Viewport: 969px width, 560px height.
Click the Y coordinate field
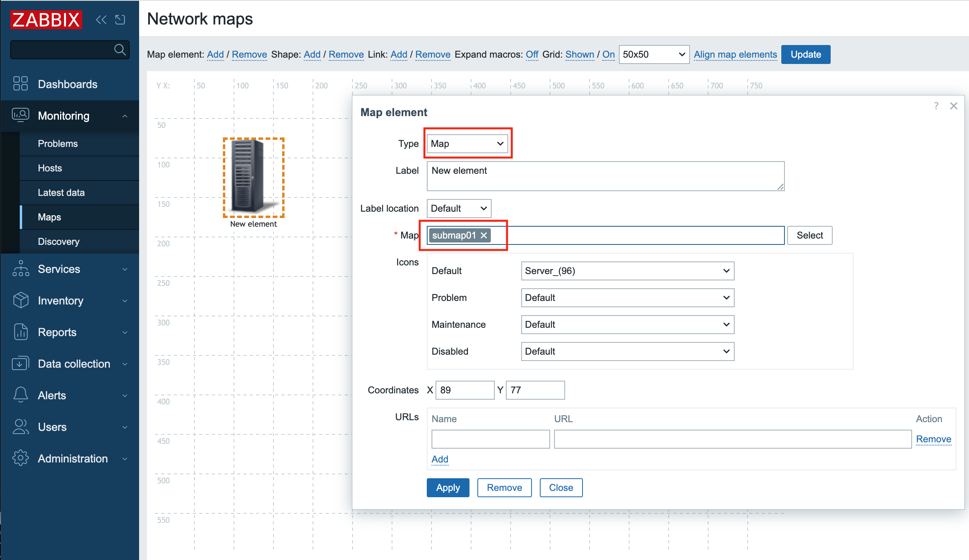(535, 390)
